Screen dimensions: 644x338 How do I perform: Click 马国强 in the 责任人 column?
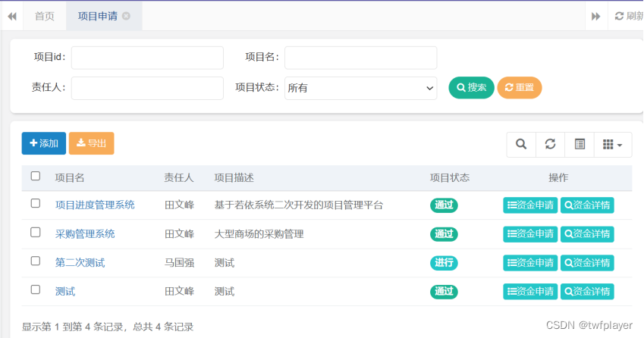point(179,262)
